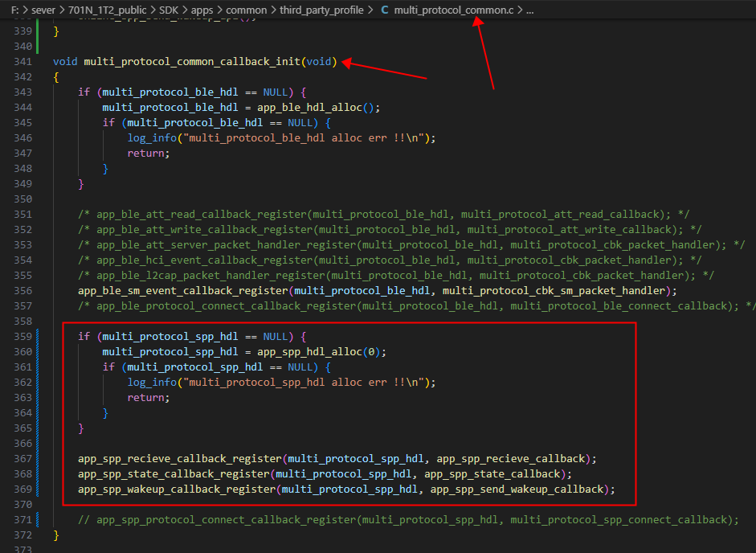
Task: Open the 701N_1T2_public breadcrumb folder
Action: point(107,10)
